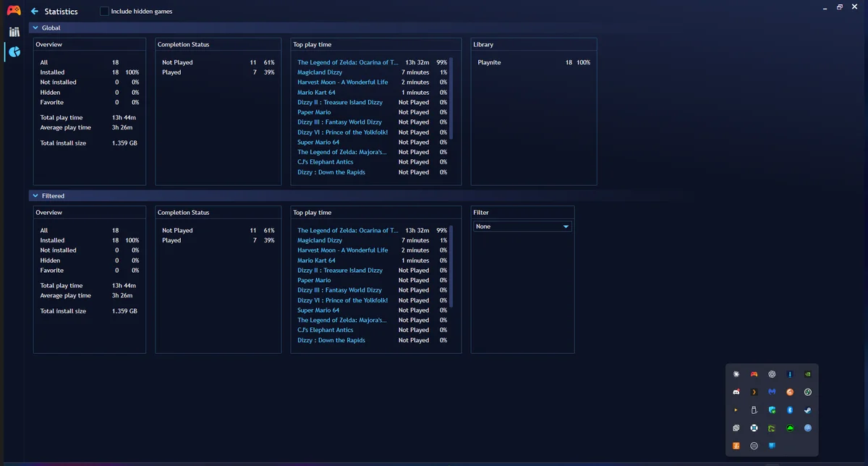Screen dimensions: 868x466
Task: Switch to the Library view icon in sidebar
Action: (x=14, y=32)
